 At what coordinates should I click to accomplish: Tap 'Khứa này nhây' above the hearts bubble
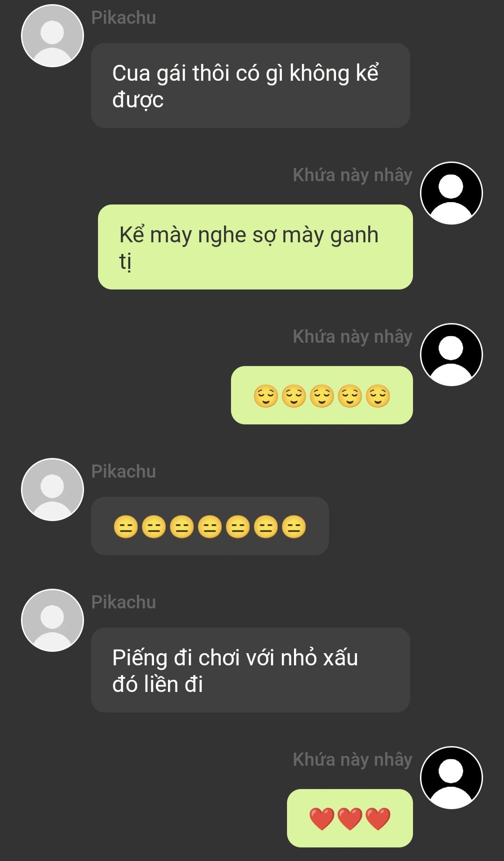pos(353,760)
